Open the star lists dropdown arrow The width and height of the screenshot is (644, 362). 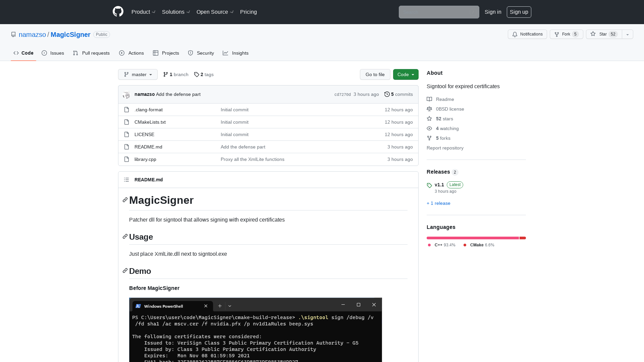(628, 34)
